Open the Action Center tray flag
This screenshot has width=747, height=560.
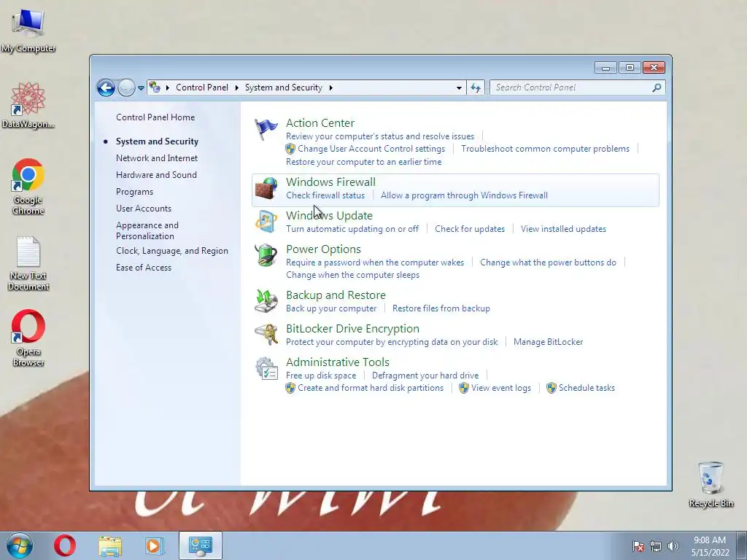(x=638, y=546)
